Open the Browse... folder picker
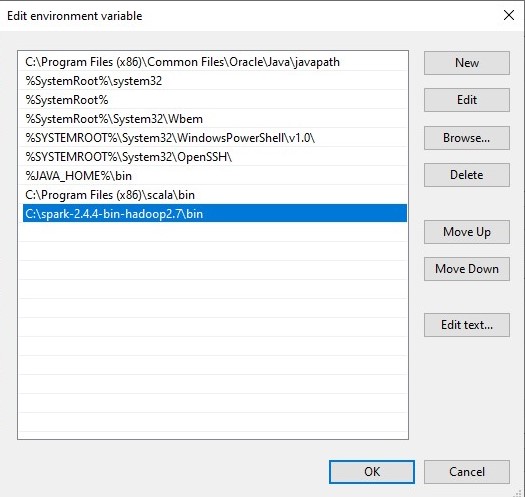Screen dimensions: 525x497 click(x=467, y=138)
